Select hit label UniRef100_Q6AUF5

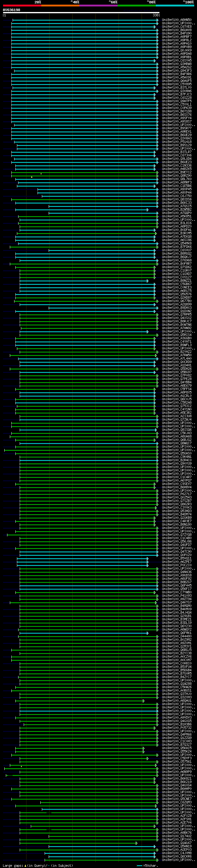point(177,81)
